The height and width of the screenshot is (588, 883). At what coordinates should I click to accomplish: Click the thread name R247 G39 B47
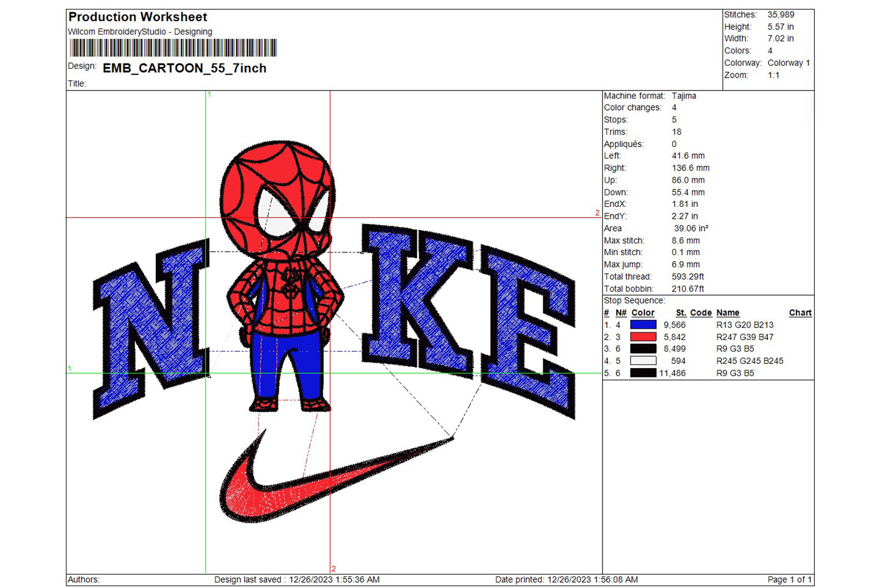pos(745,337)
